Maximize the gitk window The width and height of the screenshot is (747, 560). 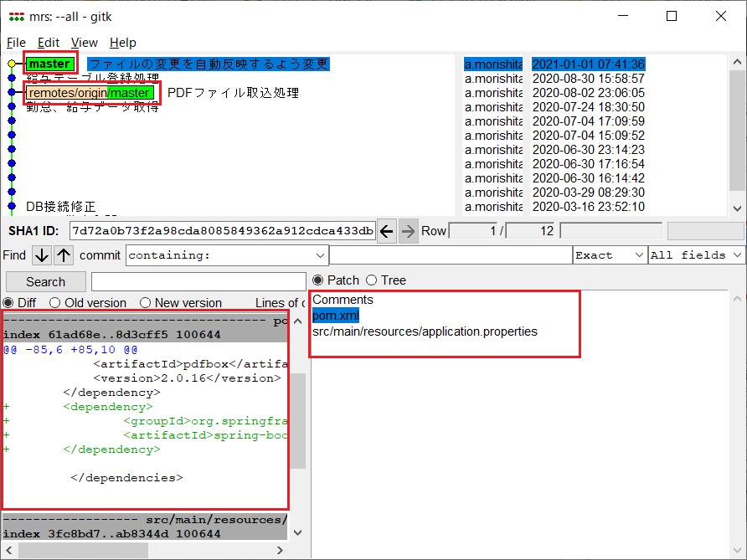point(672,16)
